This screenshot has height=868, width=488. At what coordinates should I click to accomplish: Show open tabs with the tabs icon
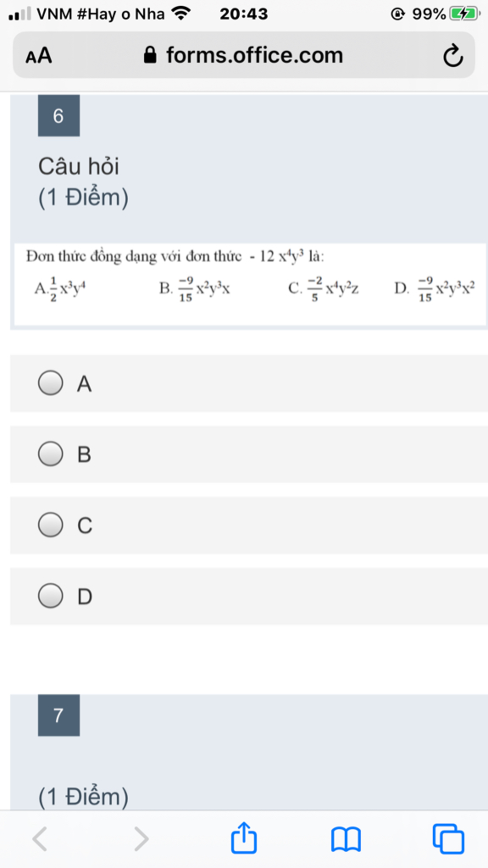pos(448,838)
